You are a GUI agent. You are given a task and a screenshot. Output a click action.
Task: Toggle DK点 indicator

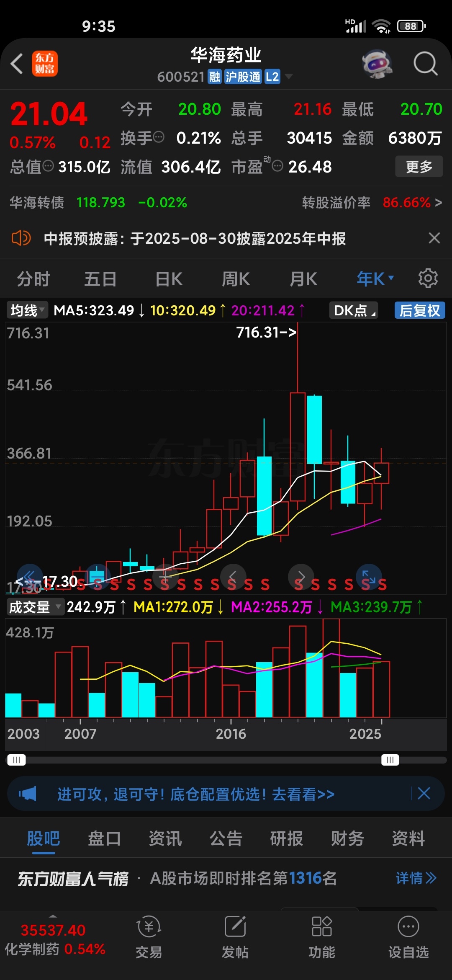coord(354,310)
